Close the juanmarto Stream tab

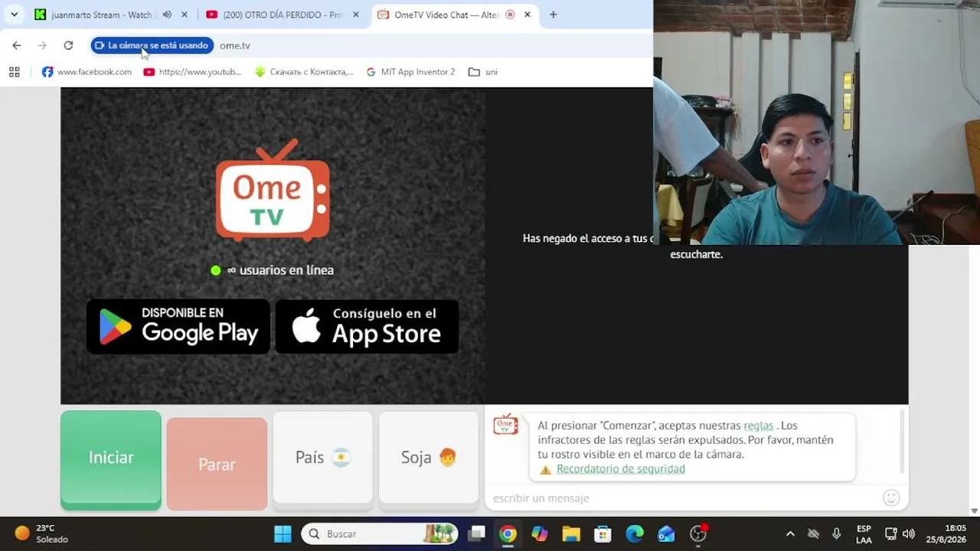185,15
